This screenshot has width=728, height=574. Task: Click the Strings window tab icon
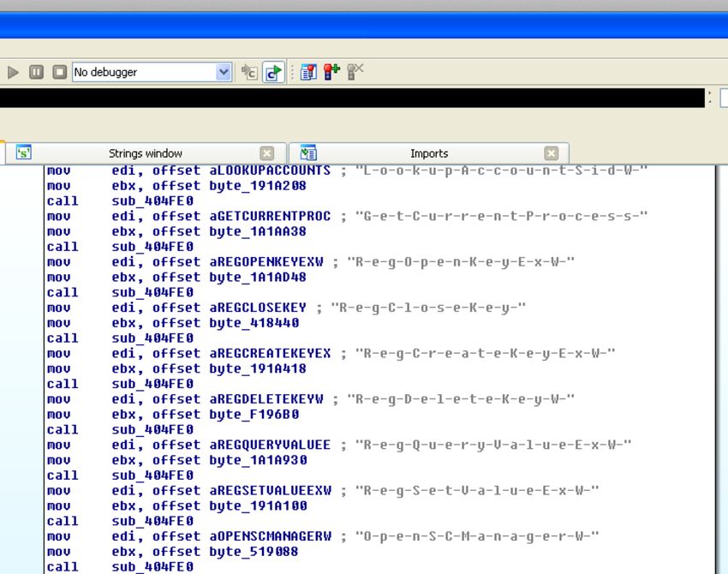click(x=24, y=152)
